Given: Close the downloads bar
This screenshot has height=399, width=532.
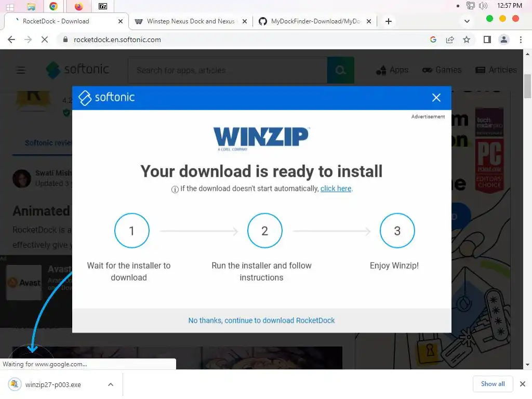Looking at the screenshot, I should [523, 384].
